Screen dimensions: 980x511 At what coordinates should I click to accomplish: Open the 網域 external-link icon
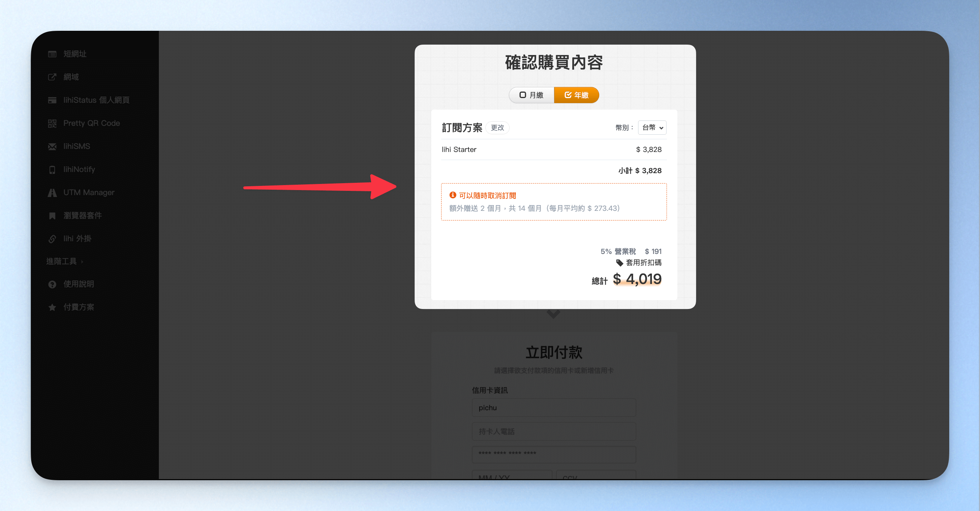point(52,77)
